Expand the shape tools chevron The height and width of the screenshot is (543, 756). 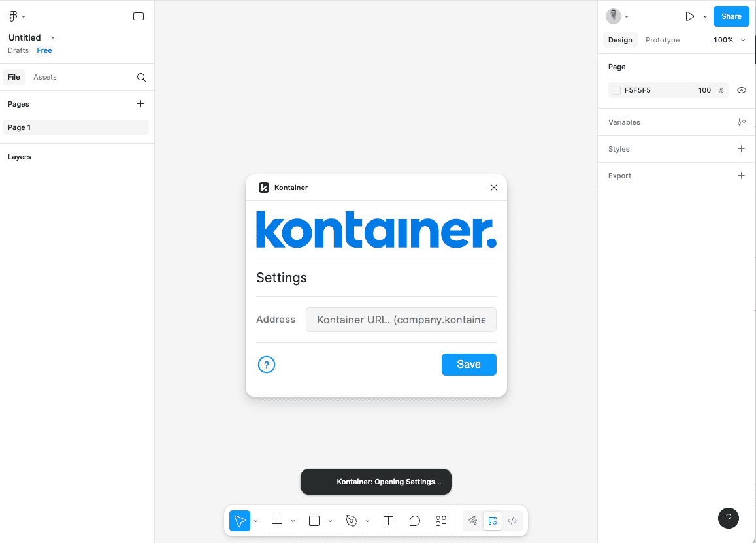click(330, 521)
